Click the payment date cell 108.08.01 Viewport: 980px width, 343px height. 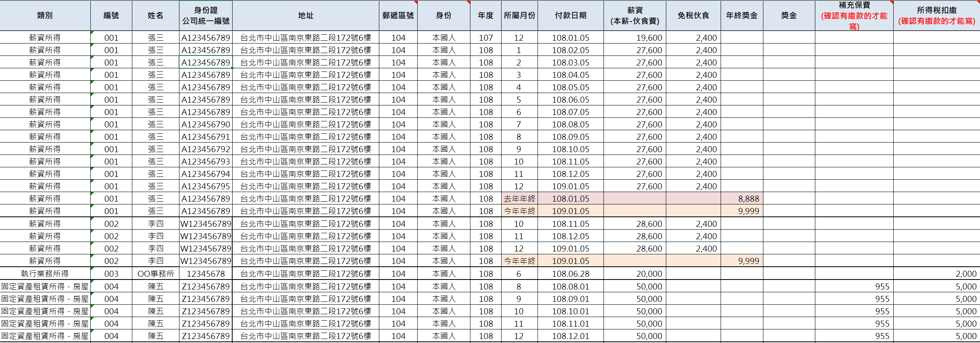570,286
